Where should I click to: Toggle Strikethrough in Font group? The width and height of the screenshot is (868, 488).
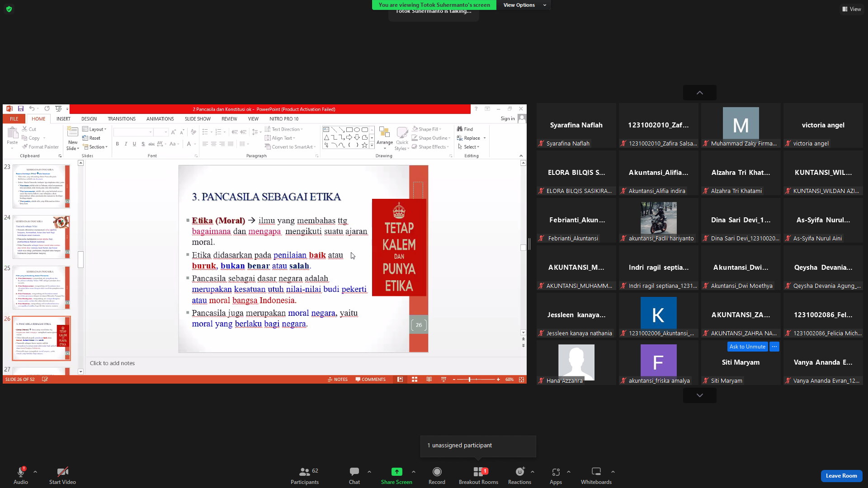click(151, 144)
